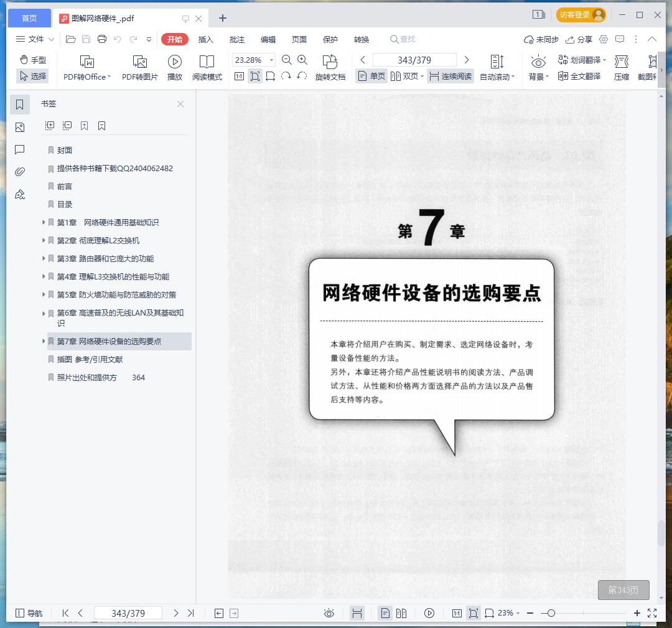Click the zoom out magnifier in toolbar
This screenshot has height=628, width=672.
click(x=287, y=60)
